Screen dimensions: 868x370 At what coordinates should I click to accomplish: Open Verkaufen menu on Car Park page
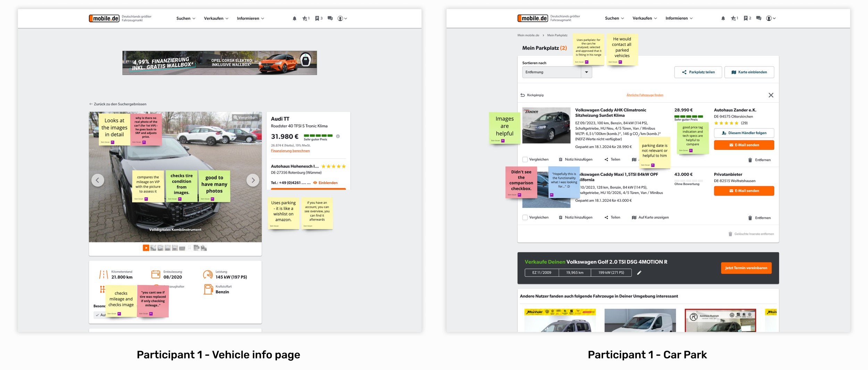coord(644,18)
